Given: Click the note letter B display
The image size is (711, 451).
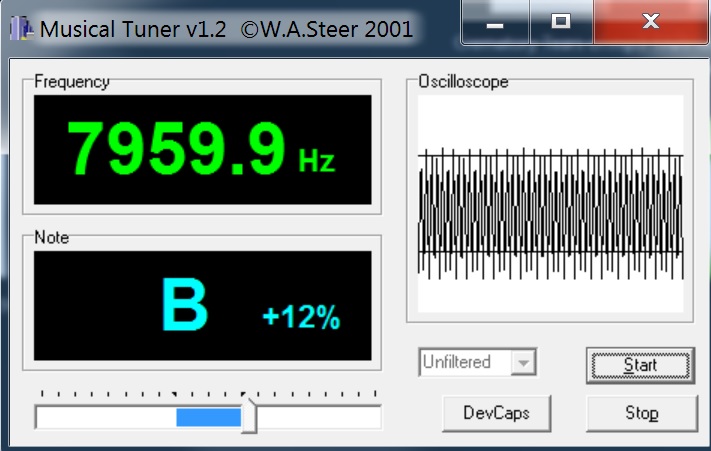Looking at the screenshot, I should coord(185,305).
